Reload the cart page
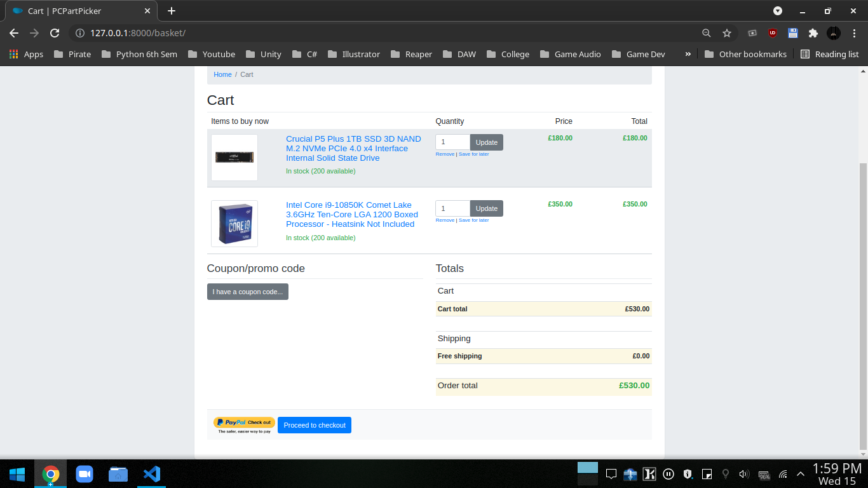Screen dimensions: 868x488 (55, 33)
